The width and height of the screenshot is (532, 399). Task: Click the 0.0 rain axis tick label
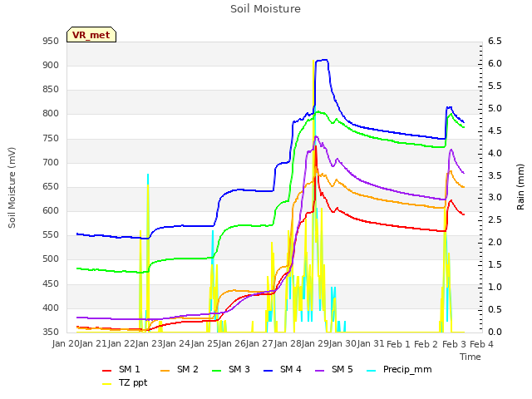click(x=495, y=332)
